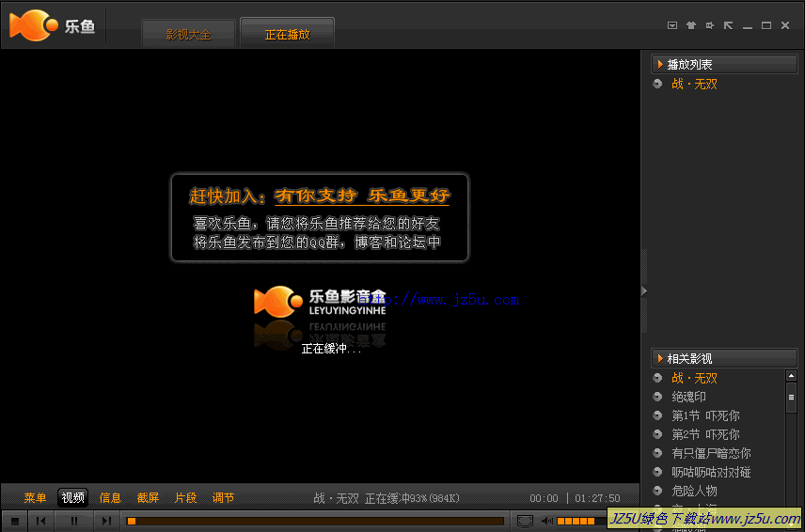This screenshot has width=805, height=532.
Task: Select 危险人物 in related videos
Action: tap(694, 491)
